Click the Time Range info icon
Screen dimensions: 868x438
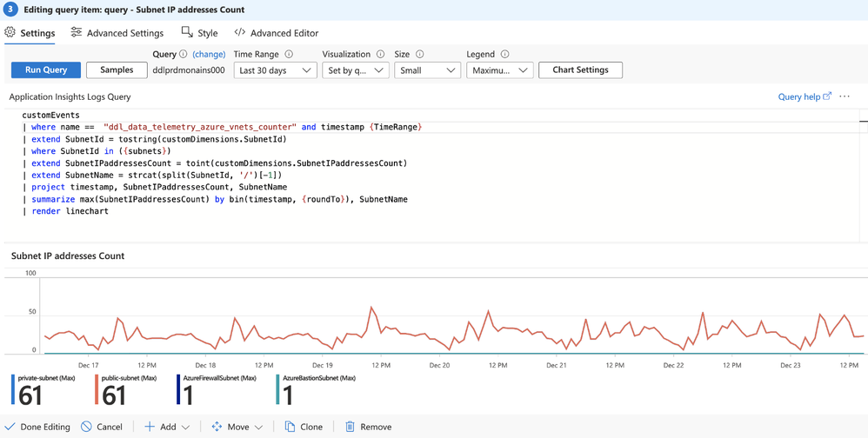289,54
